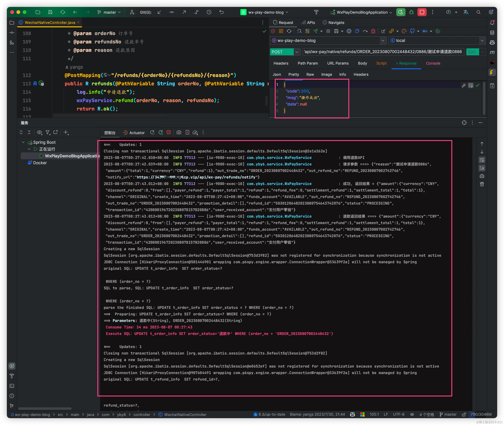Image resolution: width=504 pixels, height=425 pixels.
Task: Open the POST method dropdown
Action: 297,52
